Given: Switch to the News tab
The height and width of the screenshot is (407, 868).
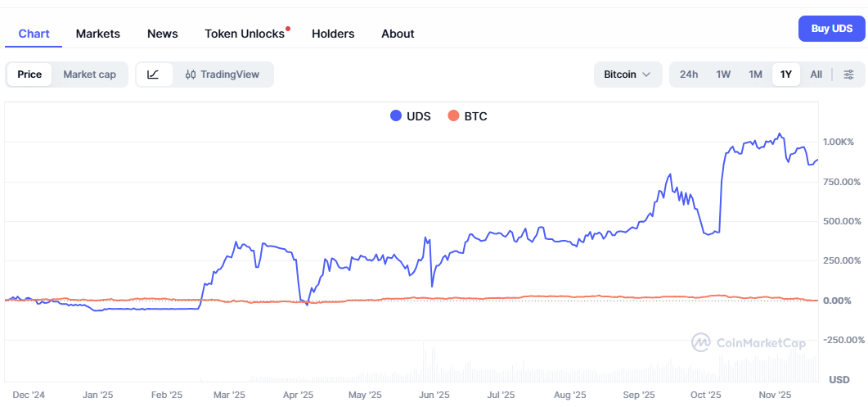Looking at the screenshot, I should [x=162, y=34].
